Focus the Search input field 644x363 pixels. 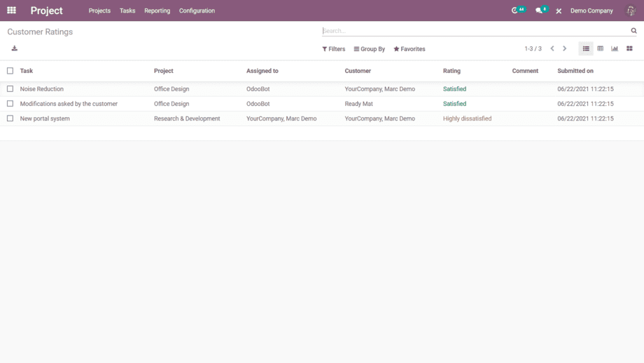click(475, 31)
